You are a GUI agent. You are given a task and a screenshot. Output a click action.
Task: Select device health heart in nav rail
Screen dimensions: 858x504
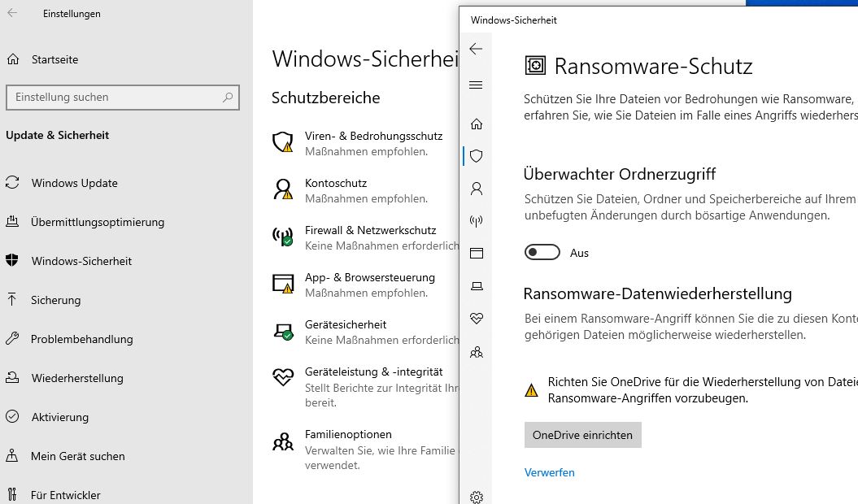coord(477,319)
